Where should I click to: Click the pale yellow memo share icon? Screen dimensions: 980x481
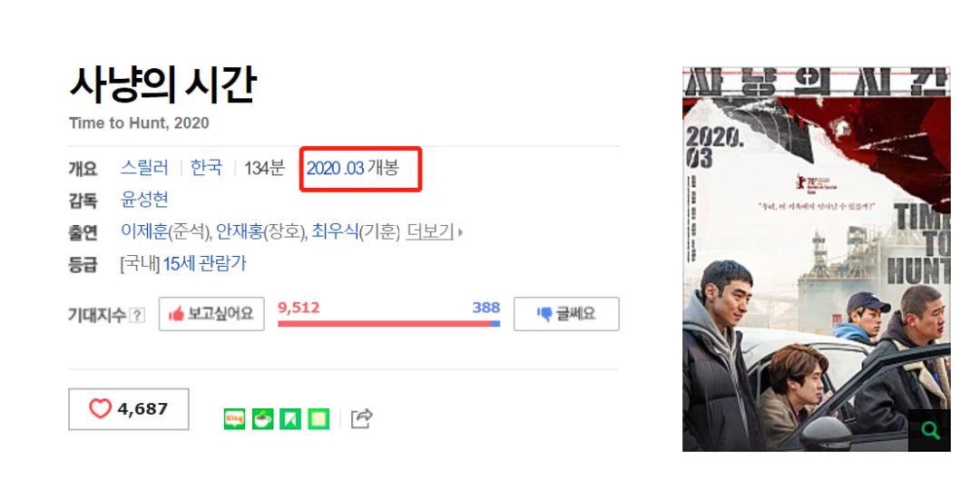coord(318,418)
